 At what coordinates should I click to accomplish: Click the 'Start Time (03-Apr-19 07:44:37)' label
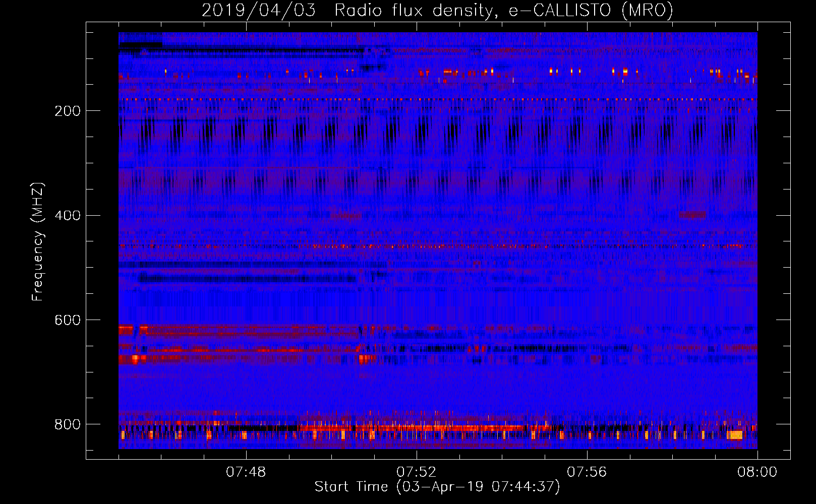coord(437,487)
